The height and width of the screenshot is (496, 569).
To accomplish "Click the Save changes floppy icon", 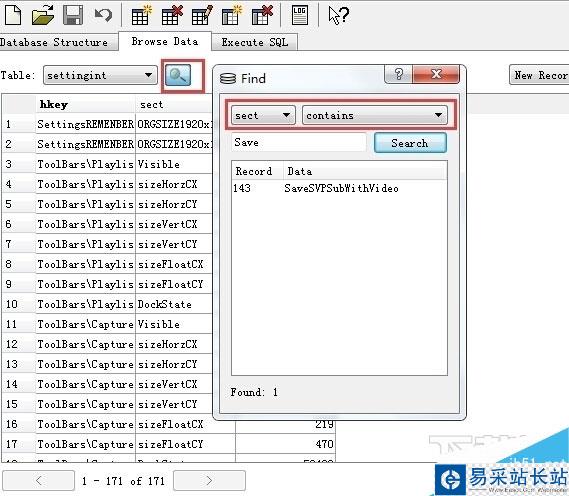I will [x=73, y=15].
